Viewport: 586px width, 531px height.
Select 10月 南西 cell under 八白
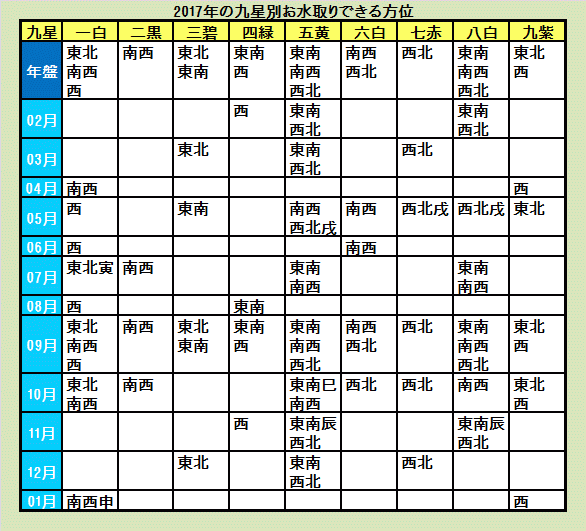click(481, 393)
